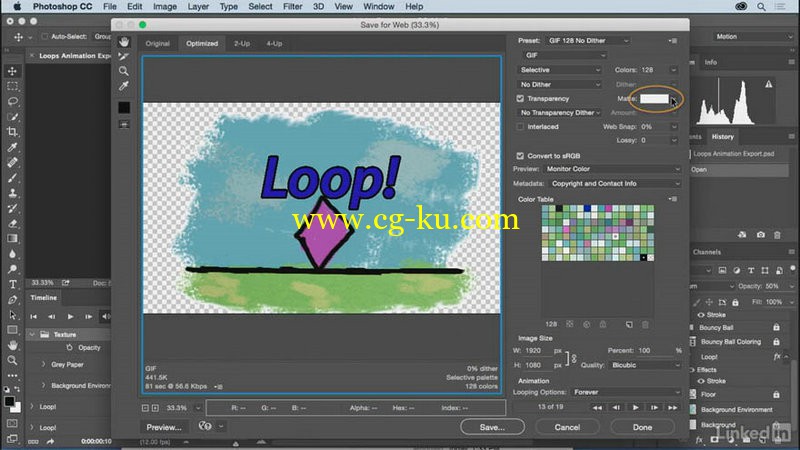This screenshot has height=450, width=800.
Task: Click the Matte color swatch
Action: click(654, 99)
